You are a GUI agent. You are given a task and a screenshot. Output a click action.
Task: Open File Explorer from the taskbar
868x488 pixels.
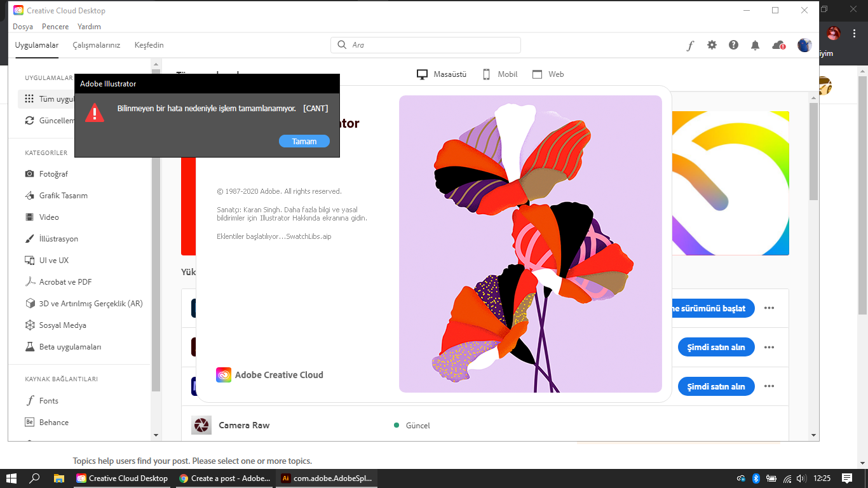pos(58,478)
